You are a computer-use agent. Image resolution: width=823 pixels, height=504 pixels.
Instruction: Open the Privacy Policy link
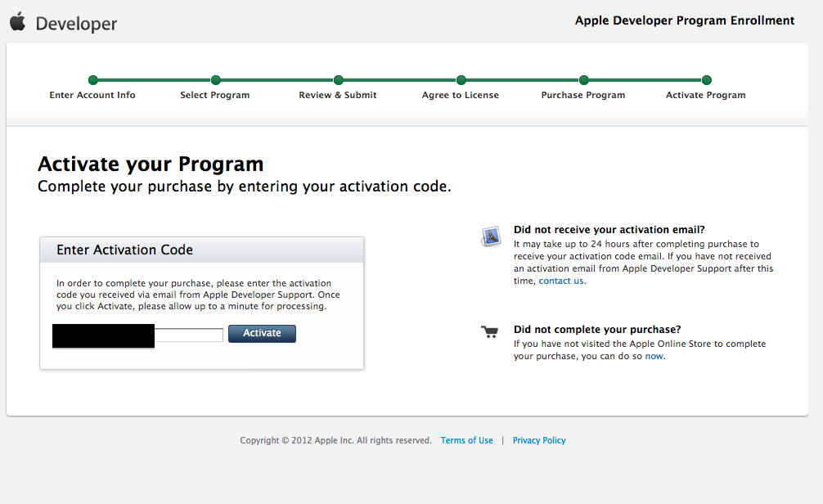click(x=539, y=440)
